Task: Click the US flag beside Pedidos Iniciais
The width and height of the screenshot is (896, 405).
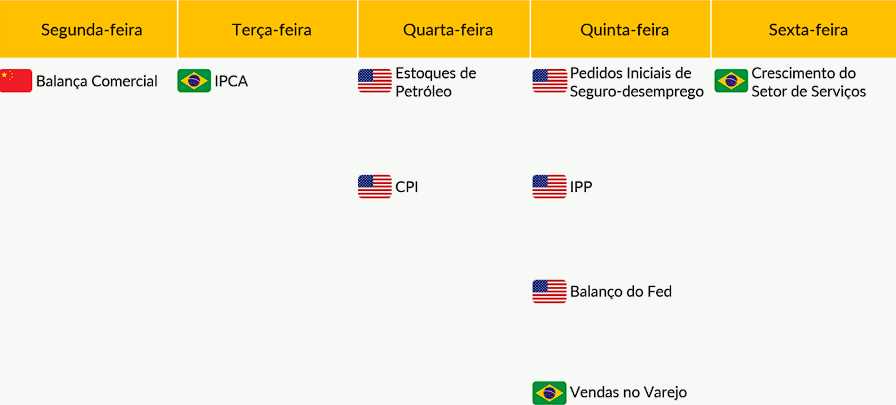Action: tap(549, 81)
